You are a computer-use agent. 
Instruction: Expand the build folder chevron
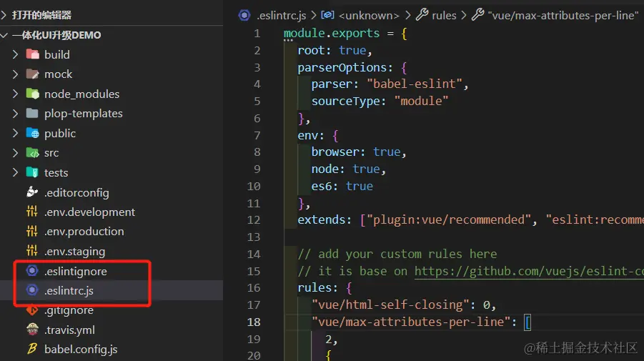(15, 54)
